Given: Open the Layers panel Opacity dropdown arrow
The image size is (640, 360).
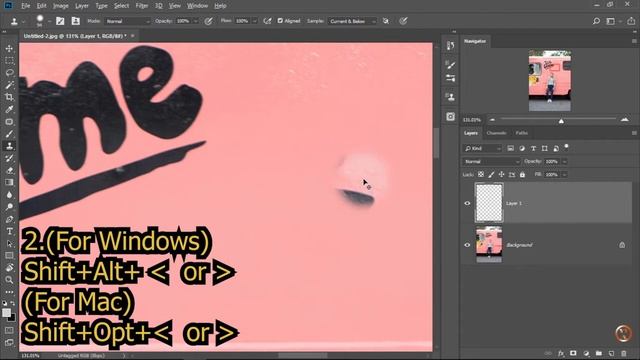Looking at the screenshot, I should click(564, 162).
